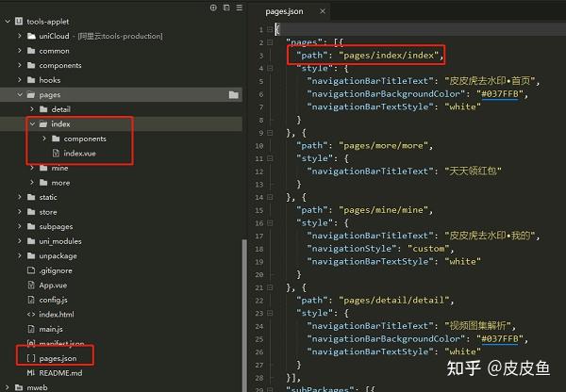Viewport: 566px width, 392px height.
Task: Expand the uniCloud folder chevron
Action: click(x=20, y=36)
